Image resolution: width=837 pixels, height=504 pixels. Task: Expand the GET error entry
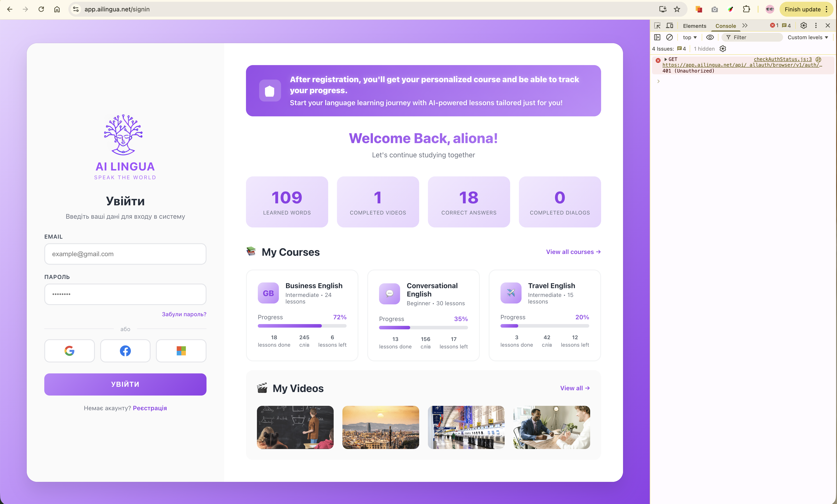tap(666, 59)
